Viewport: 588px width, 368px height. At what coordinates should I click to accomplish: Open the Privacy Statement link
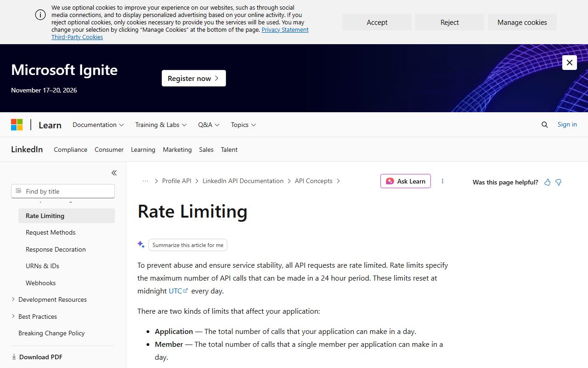(x=285, y=29)
